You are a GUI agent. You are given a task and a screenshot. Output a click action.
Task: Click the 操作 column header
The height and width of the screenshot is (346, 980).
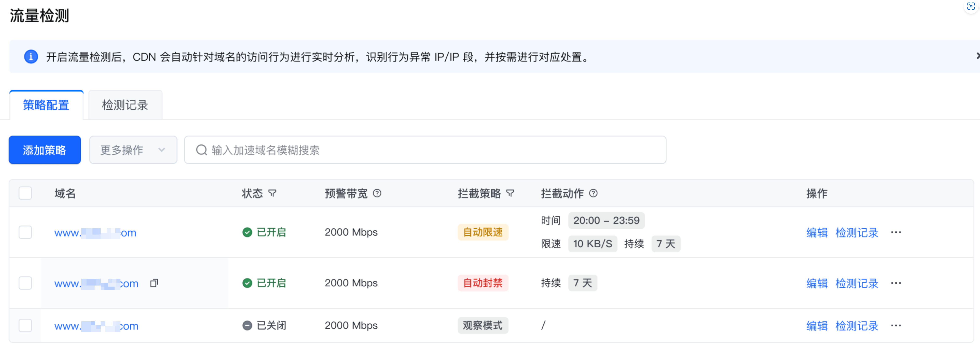pos(817,193)
